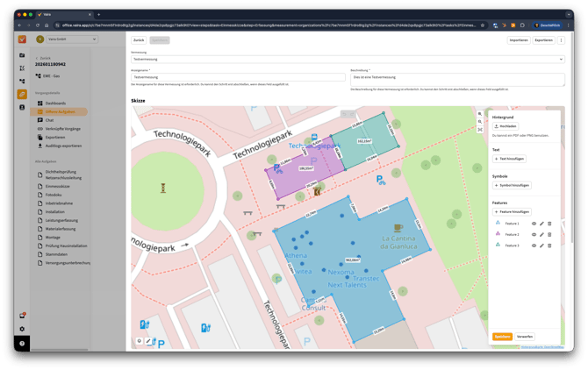Zoom in on the sketch map
This screenshot has height=370, width=588.
click(480, 114)
